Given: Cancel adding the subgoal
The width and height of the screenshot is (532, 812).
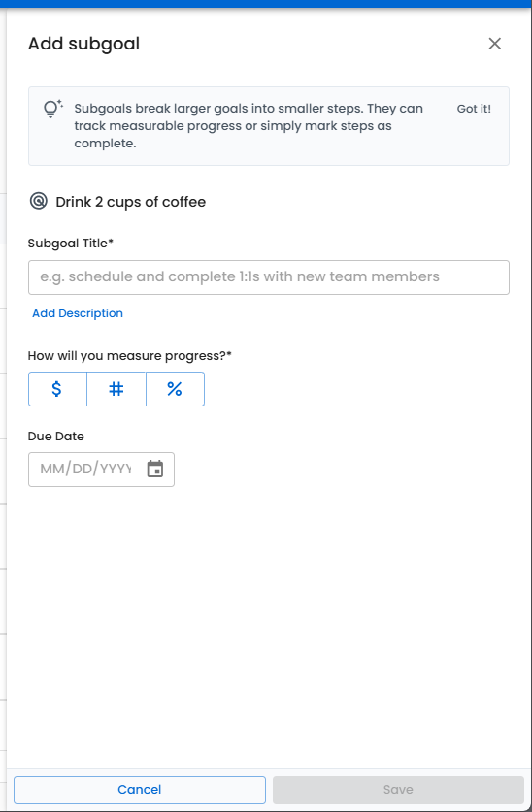Looking at the screenshot, I should coord(140,790).
